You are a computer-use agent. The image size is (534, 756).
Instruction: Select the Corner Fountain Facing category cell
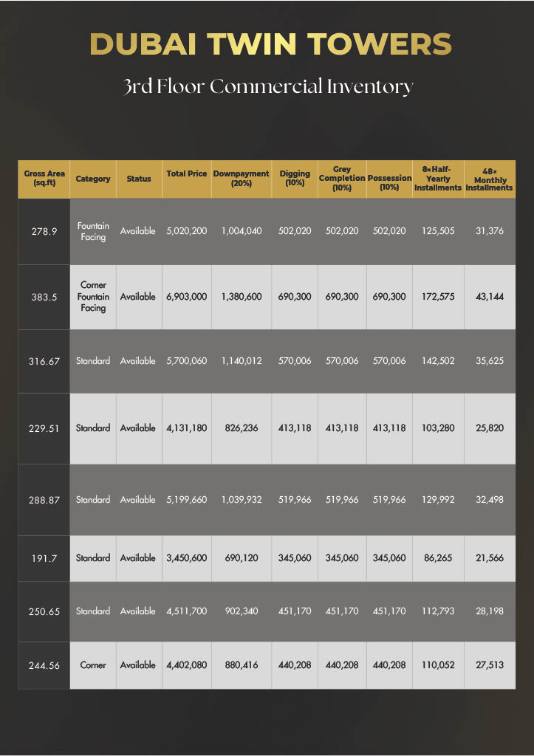pyautogui.click(x=93, y=297)
